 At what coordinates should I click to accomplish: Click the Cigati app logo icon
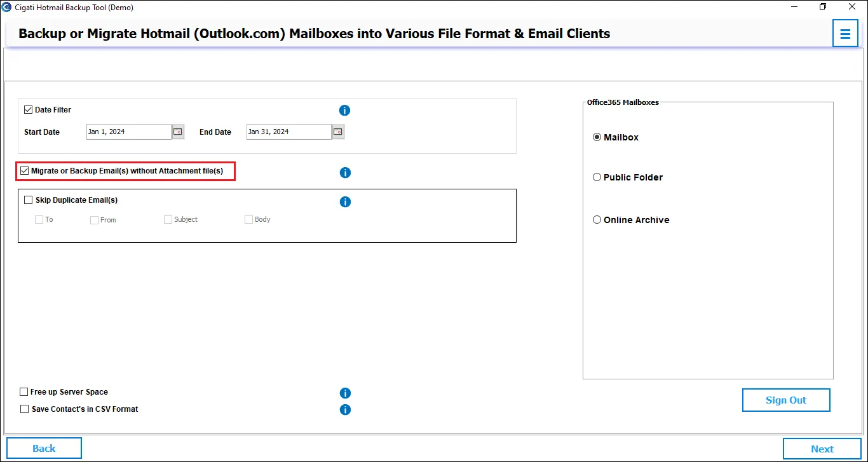point(7,7)
